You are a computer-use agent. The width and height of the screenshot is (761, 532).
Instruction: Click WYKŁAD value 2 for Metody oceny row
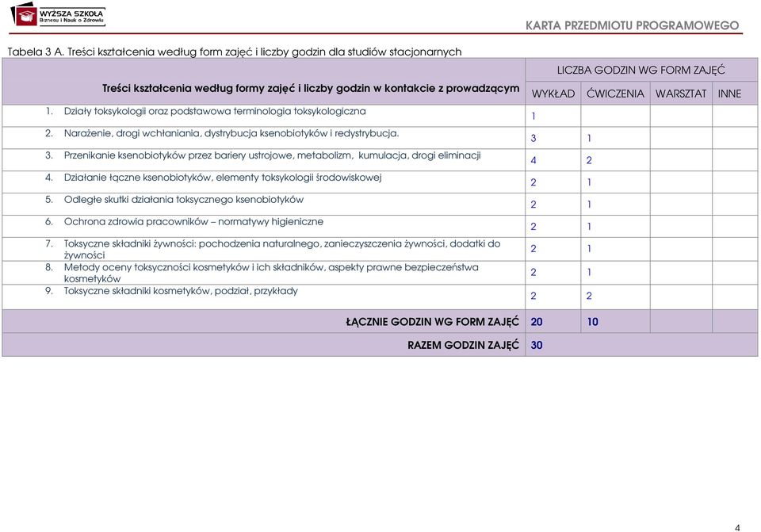533,272
